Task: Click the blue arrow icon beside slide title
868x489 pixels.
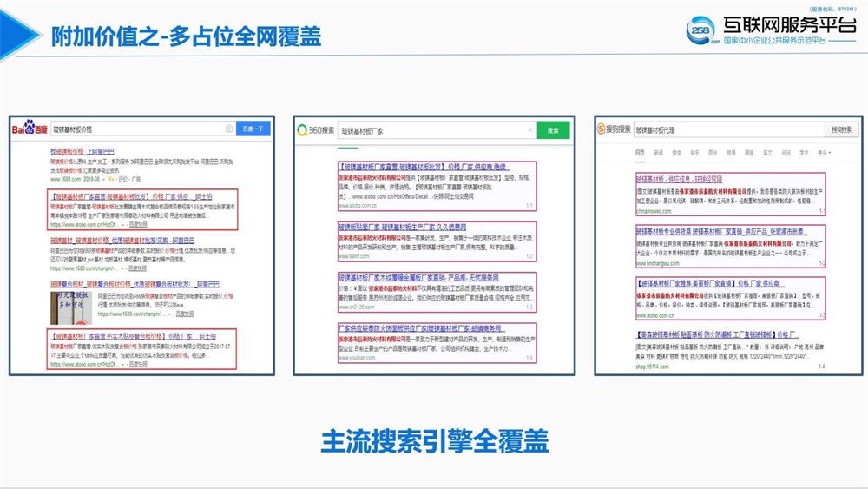Action: tap(21, 36)
